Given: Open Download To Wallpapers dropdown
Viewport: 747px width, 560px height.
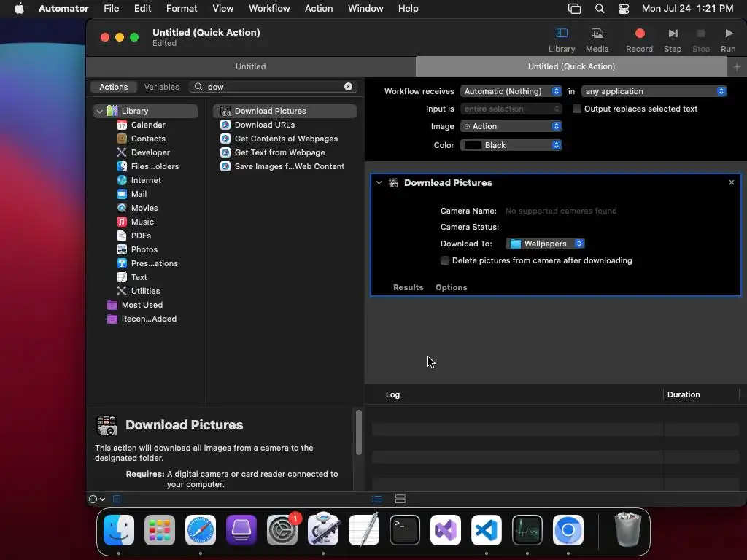Looking at the screenshot, I should tap(545, 244).
